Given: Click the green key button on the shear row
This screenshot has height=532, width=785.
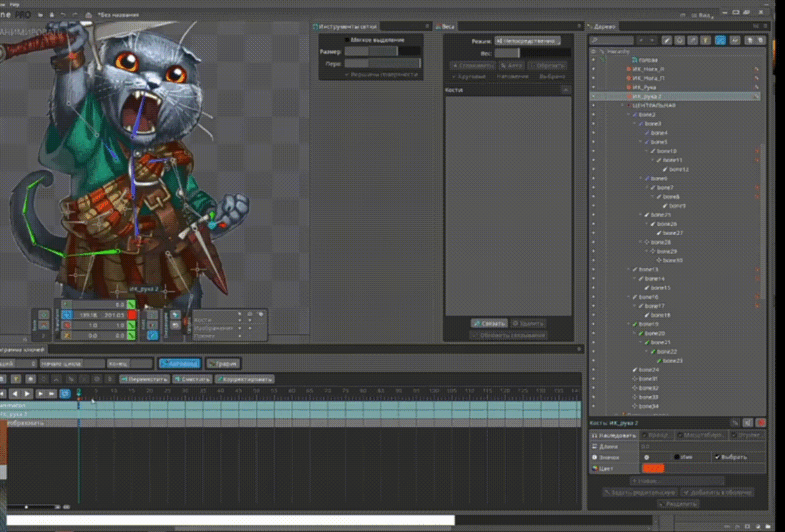Looking at the screenshot, I should click(131, 335).
